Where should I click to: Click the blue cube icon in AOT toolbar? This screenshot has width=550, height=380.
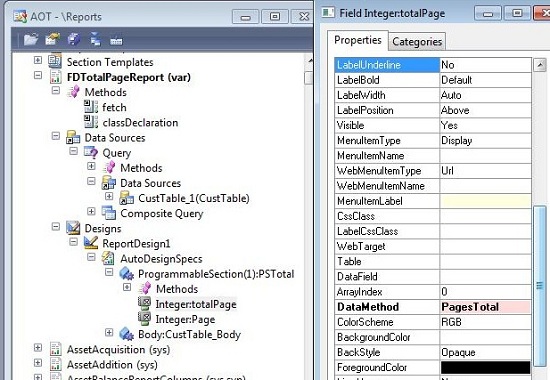(x=74, y=40)
